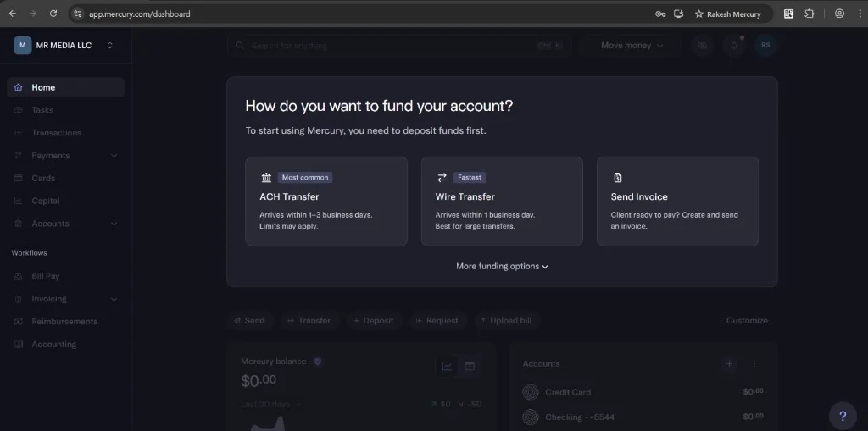Viewport: 868px width, 431px height.
Task: Click the Capital chart icon in sidebar
Action: pos(19,201)
